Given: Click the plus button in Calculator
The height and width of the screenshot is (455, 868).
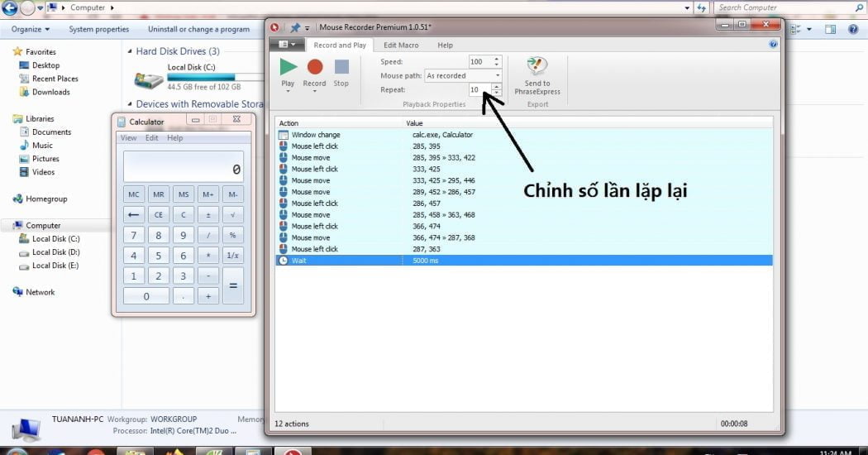Looking at the screenshot, I should point(208,296).
